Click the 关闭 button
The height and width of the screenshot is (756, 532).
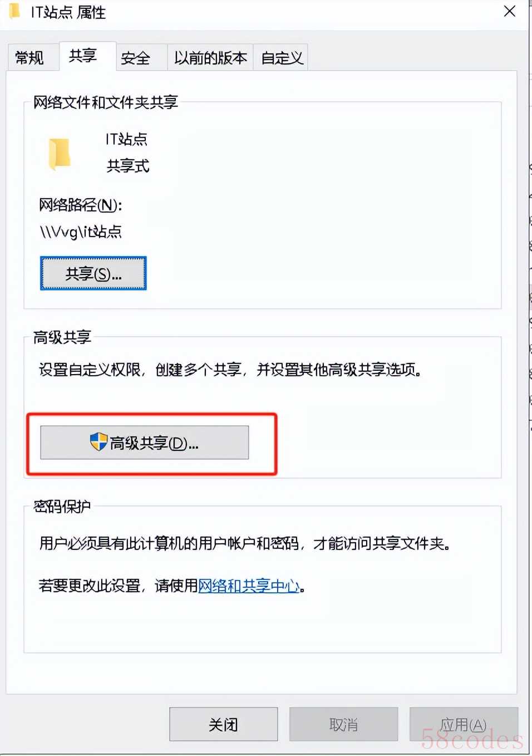pyautogui.click(x=223, y=724)
